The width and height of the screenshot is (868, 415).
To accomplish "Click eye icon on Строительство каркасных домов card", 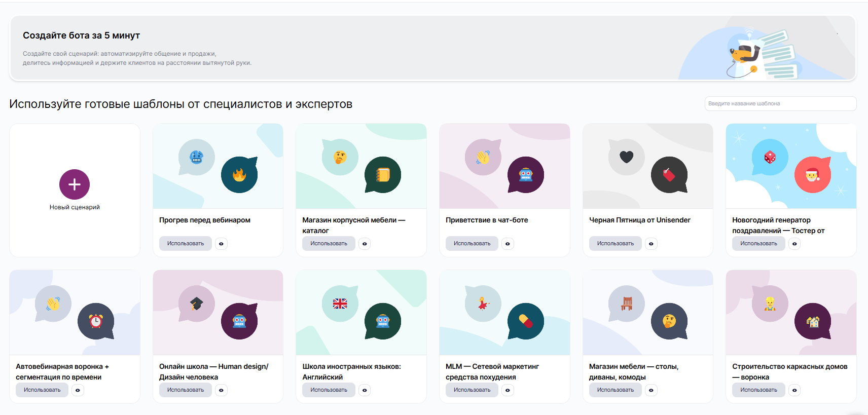I will tap(794, 390).
